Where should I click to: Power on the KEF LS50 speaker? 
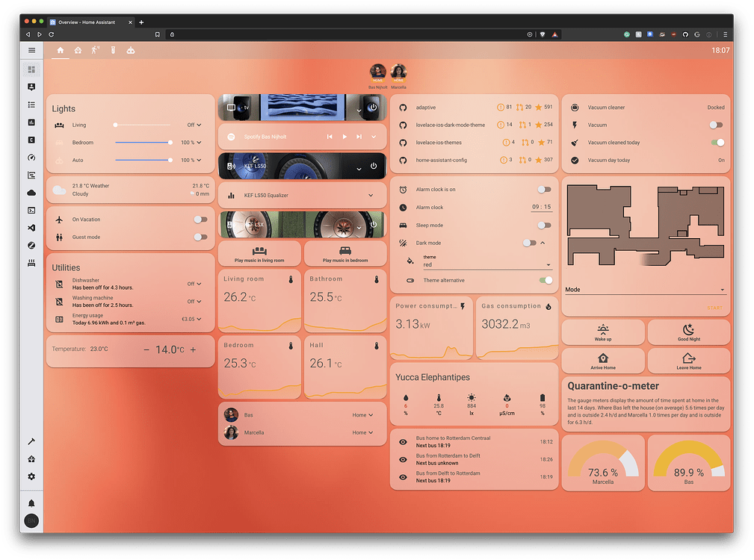(373, 167)
